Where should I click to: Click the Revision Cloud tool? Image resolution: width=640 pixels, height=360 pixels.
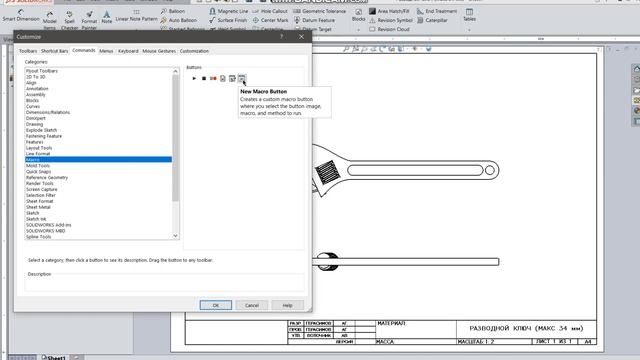pos(389,29)
